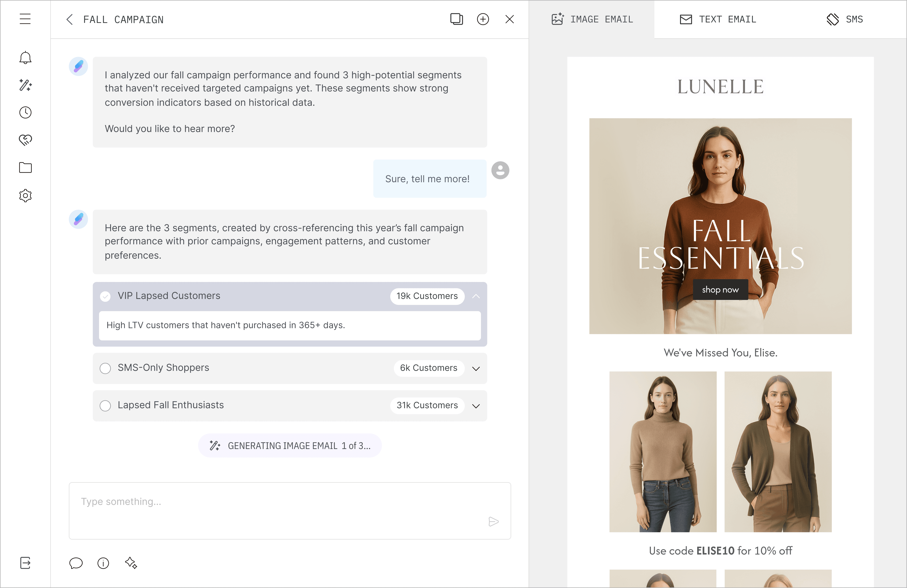The image size is (907, 588).
Task: Uncheck the VIP Lapsed Customers segment
Action: pyautogui.click(x=105, y=296)
